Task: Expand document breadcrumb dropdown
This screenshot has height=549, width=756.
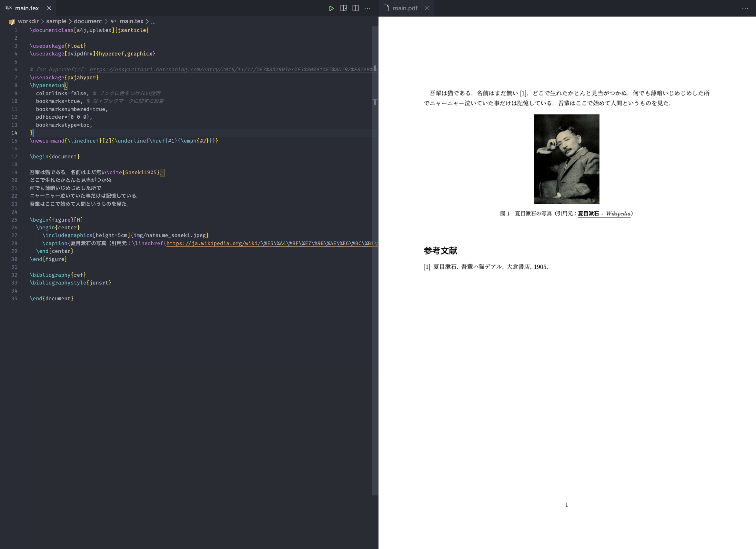Action: click(x=88, y=21)
